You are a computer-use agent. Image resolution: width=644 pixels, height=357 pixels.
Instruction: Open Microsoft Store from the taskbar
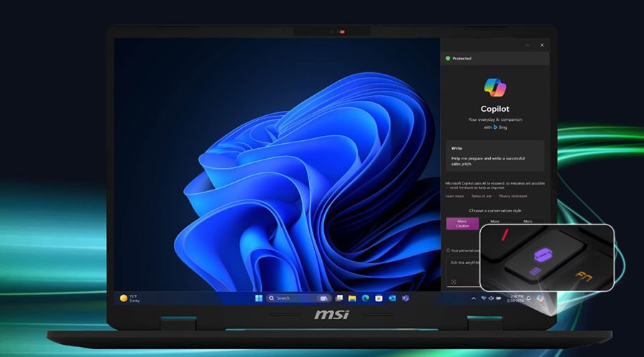379,298
